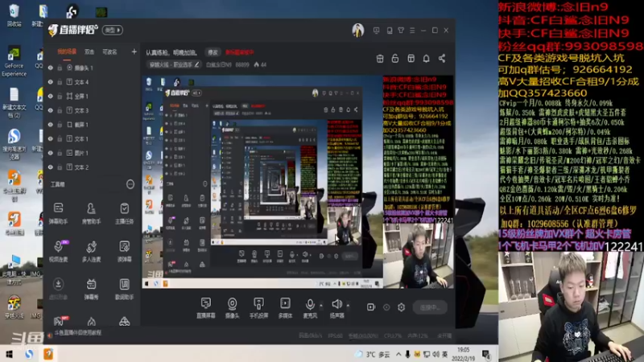Click the stream start/connecting button

tap(430, 307)
